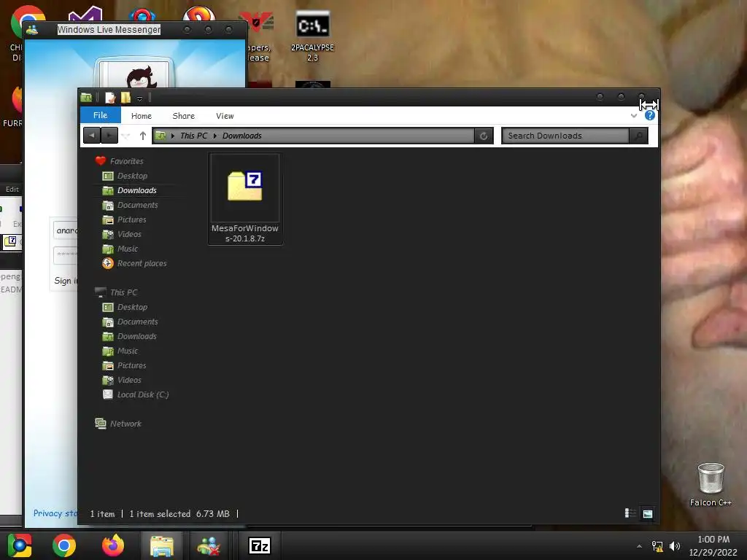Click the File Explorer taskbar button

point(162,545)
